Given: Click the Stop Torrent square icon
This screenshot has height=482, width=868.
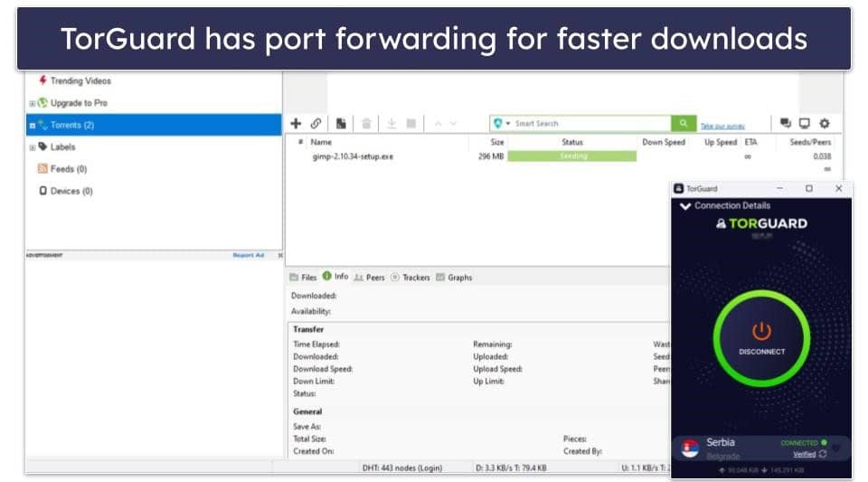Looking at the screenshot, I should (x=410, y=123).
